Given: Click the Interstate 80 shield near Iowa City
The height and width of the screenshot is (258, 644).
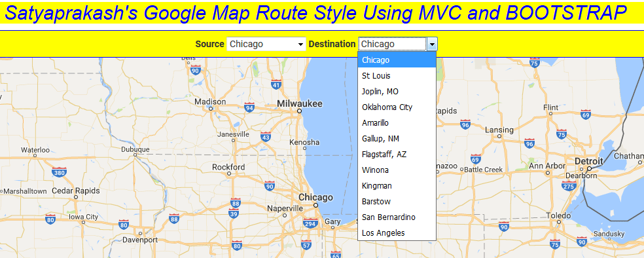Looking at the screenshot, I should pyautogui.click(x=50, y=219).
